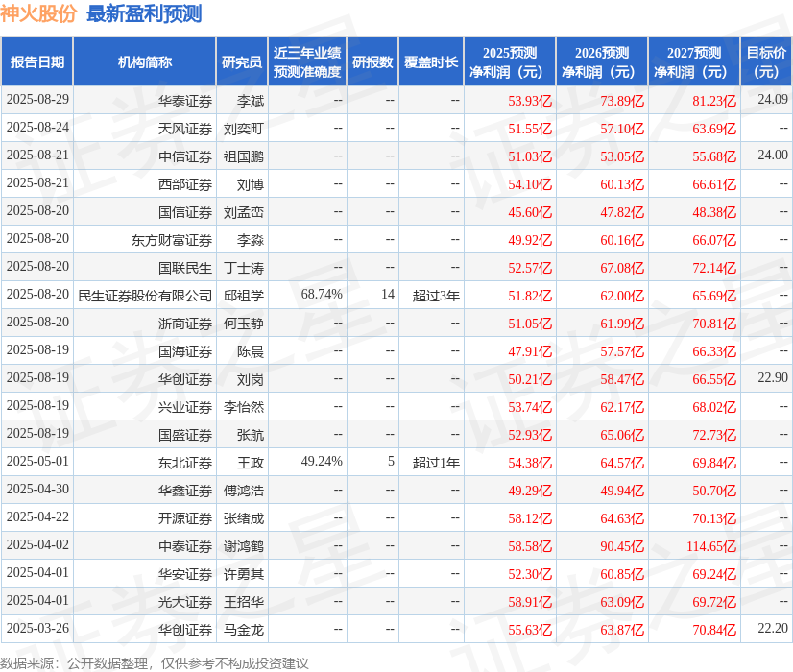Click analyst name 刘奕町
793x672 pixels.
point(244,129)
